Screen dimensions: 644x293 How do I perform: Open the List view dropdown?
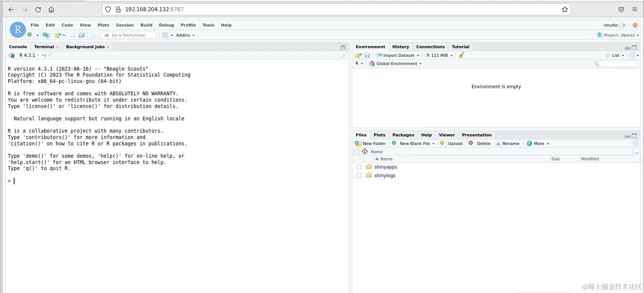tap(615, 55)
